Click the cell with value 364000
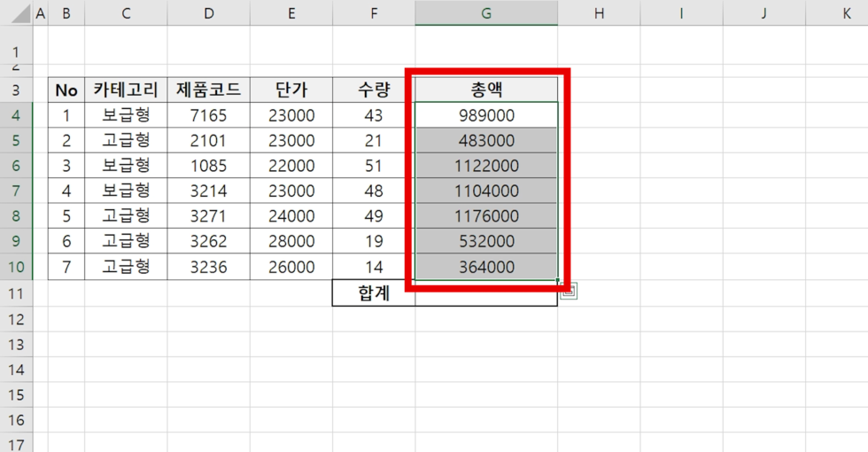This screenshot has height=452, width=868. coord(486,267)
